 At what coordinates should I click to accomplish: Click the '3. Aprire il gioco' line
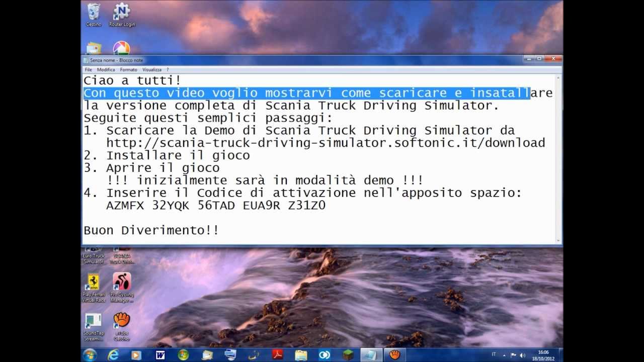(151, 168)
